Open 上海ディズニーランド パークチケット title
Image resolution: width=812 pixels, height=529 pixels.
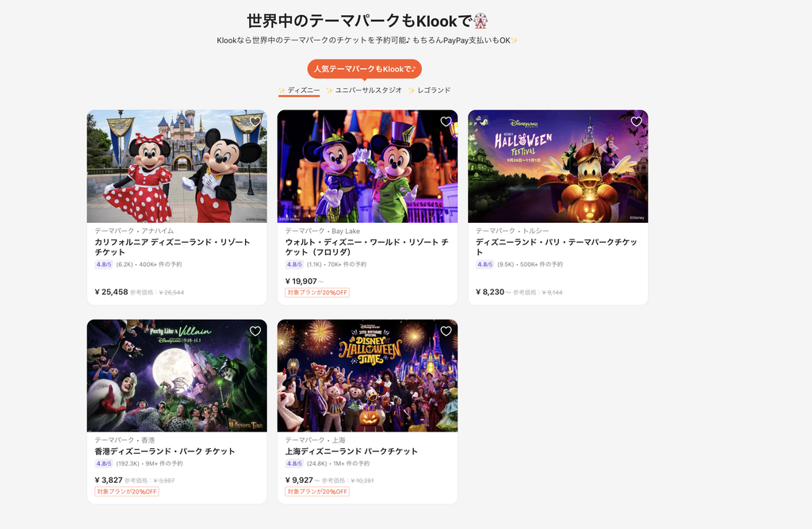coord(351,451)
